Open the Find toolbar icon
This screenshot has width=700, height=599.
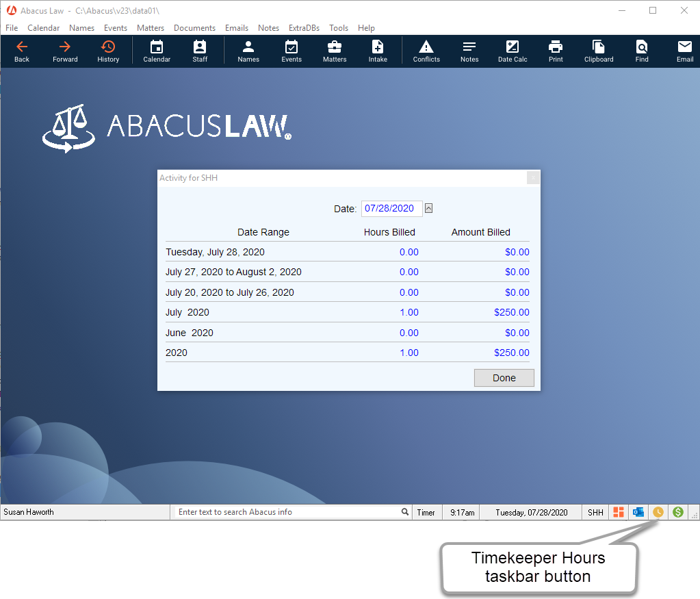642,51
